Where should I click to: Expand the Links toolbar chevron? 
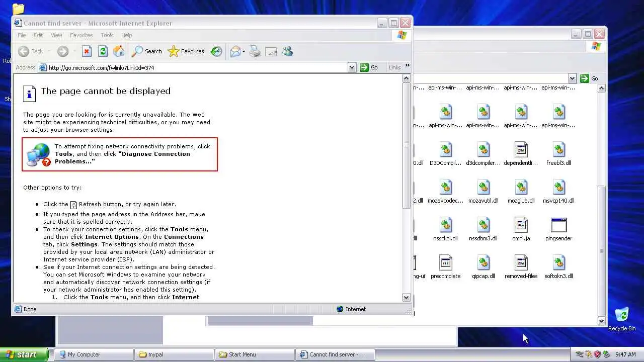pyautogui.click(x=407, y=65)
